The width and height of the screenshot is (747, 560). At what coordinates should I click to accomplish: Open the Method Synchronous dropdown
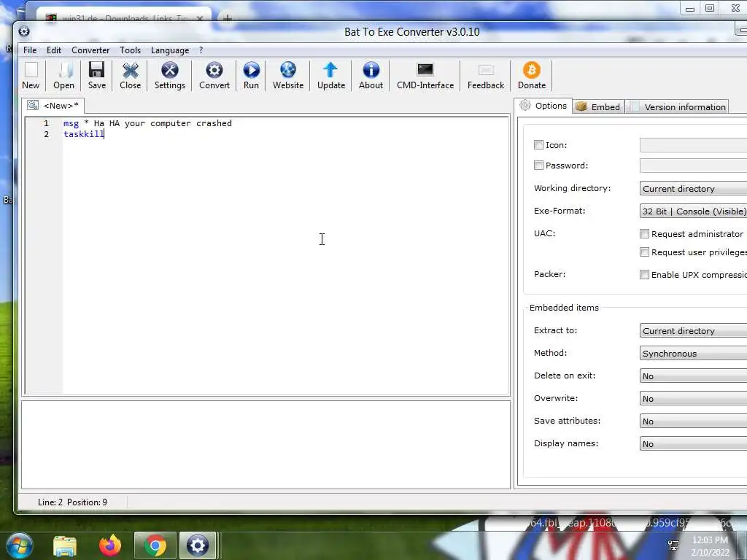point(693,354)
